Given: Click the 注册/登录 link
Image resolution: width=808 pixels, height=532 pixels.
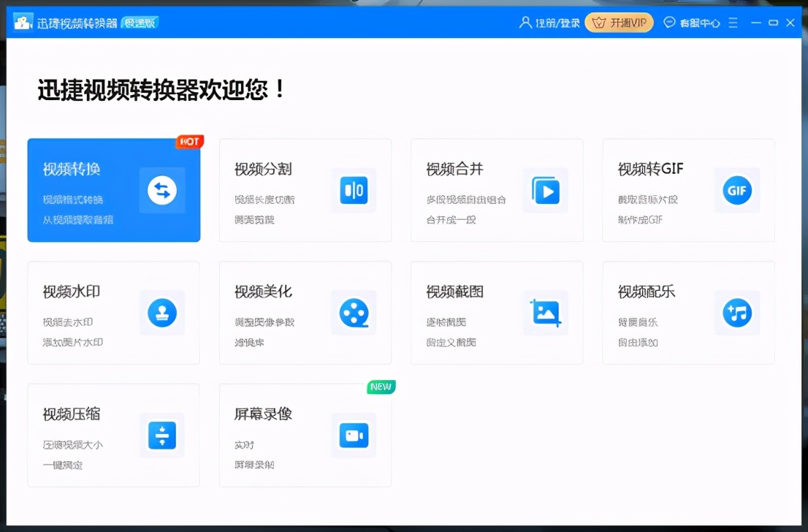Looking at the screenshot, I should coord(557,23).
